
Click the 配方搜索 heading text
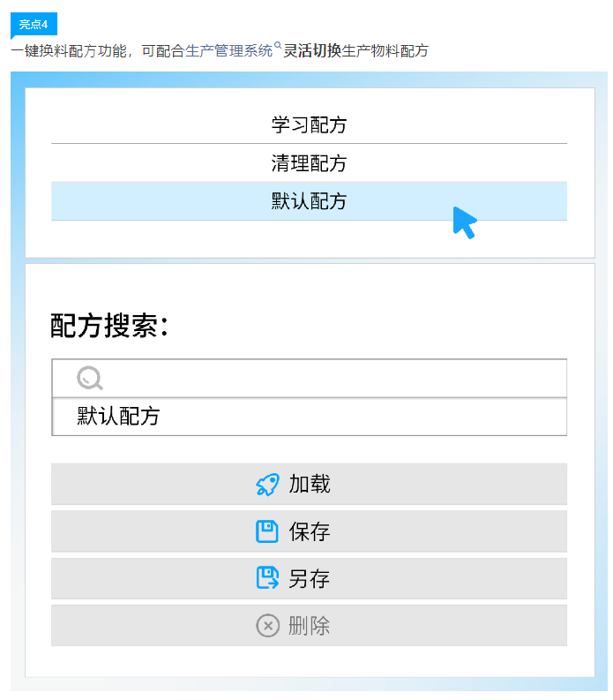coord(109,326)
